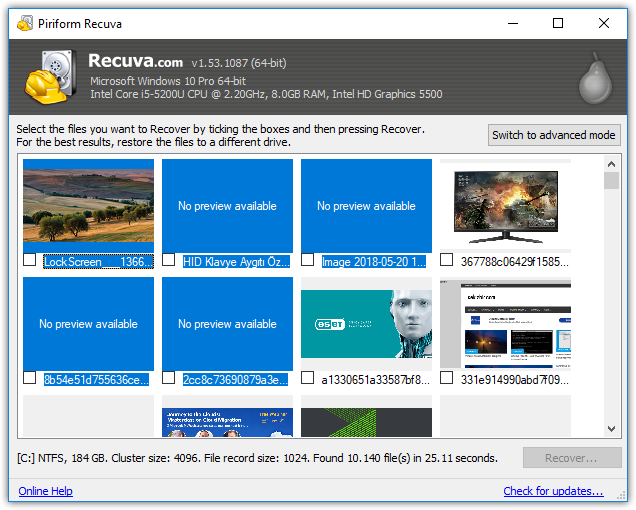
Task: Click the file name a1330651a33587bf8...
Action: pos(375,380)
